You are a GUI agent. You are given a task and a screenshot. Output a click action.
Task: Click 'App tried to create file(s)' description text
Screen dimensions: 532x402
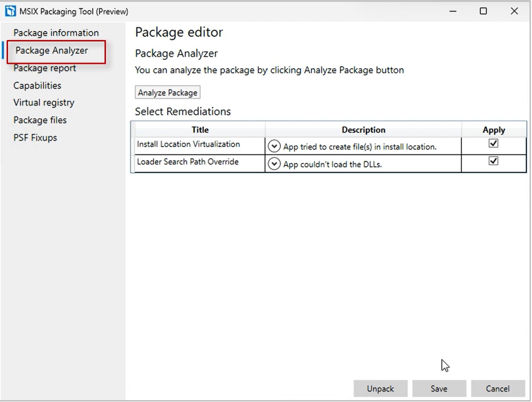(360, 147)
